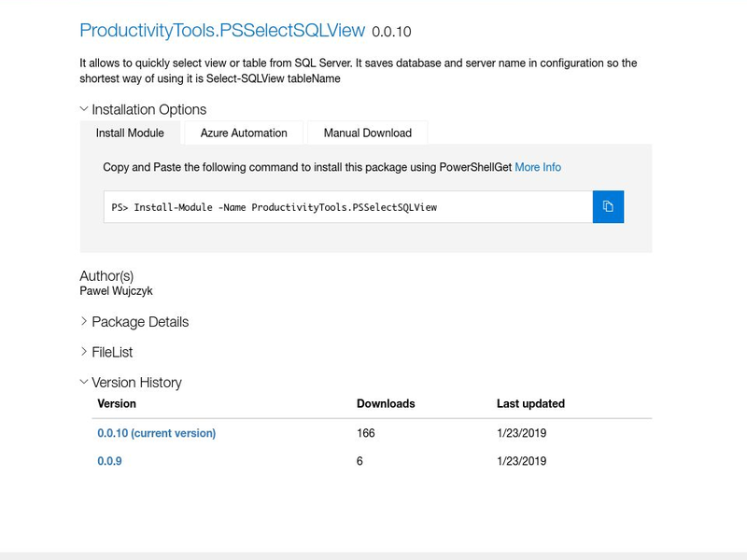Viewport: 747px width, 560px height.
Task: Switch to the Azure Automation tab
Action: point(244,133)
